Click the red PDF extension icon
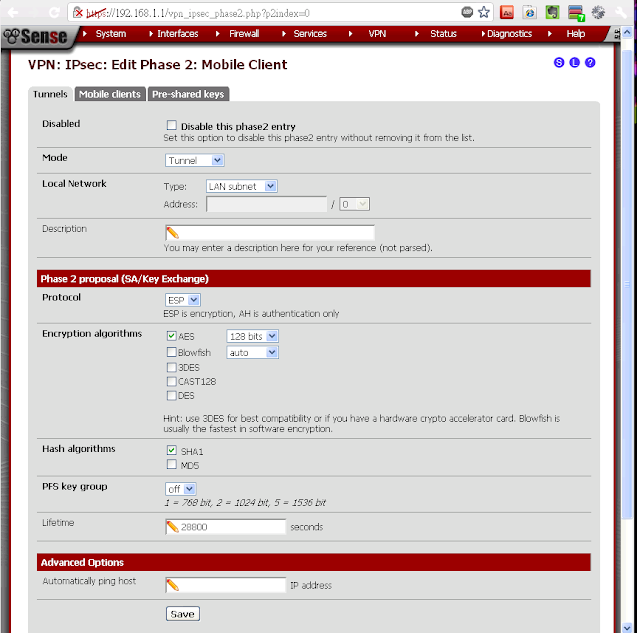 pyautogui.click(x=507, y=12)
